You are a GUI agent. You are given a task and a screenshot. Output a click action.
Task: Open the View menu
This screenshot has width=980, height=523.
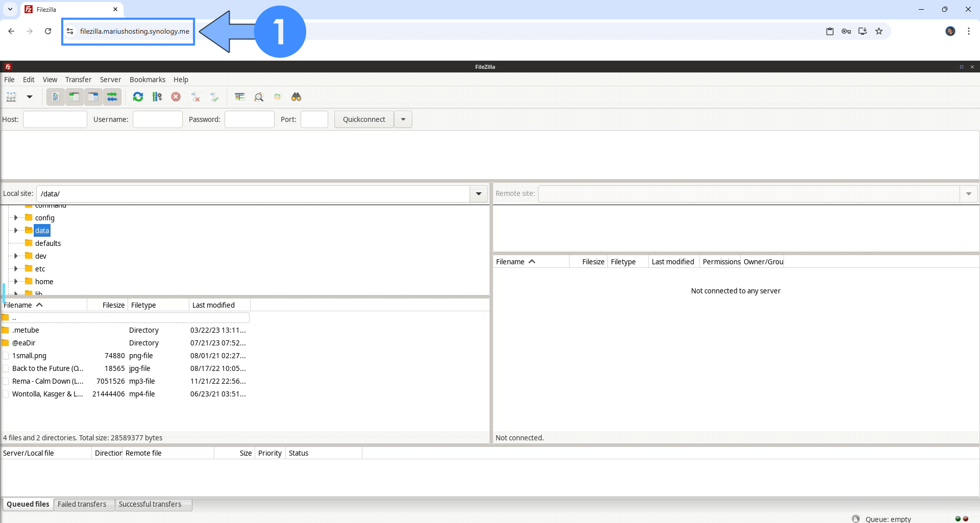(x=50, y=80)
